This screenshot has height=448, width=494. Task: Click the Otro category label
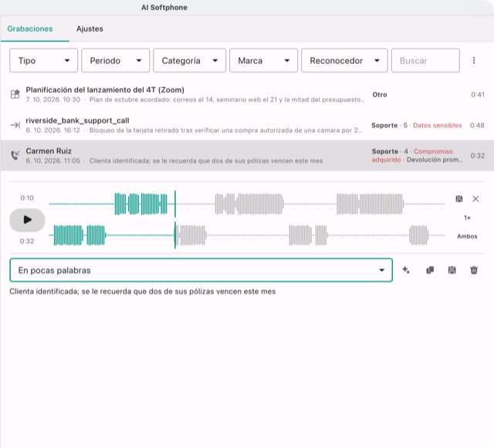click(379, 94)
